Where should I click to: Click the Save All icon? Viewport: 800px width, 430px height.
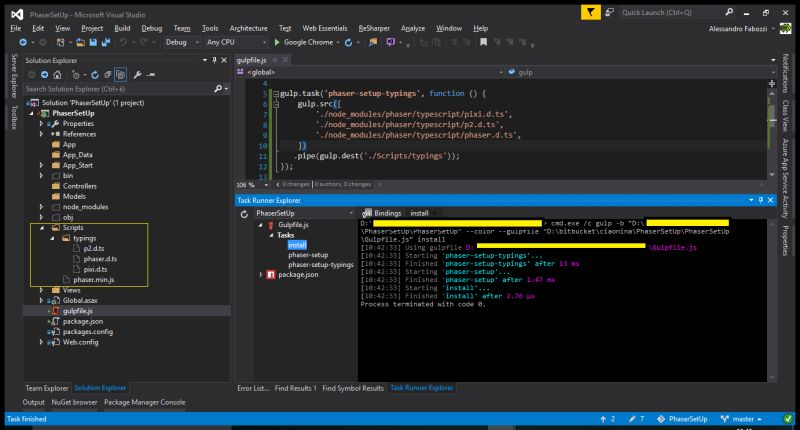(106, 42)
